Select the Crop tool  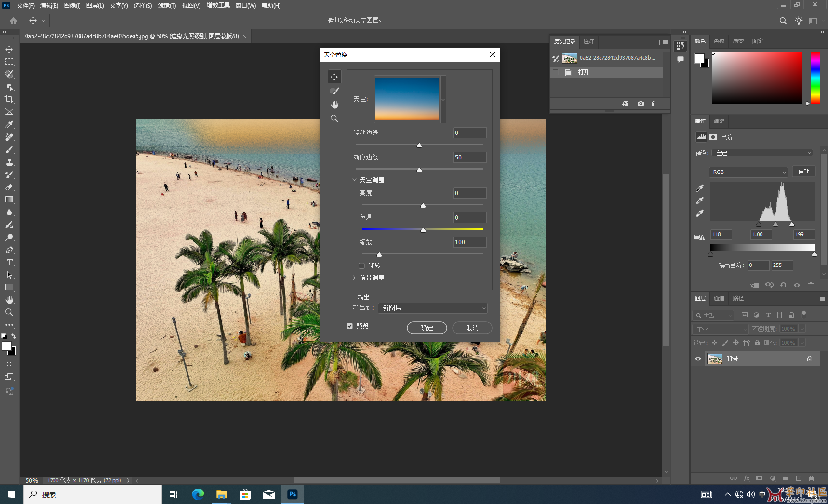click(9, 99)
